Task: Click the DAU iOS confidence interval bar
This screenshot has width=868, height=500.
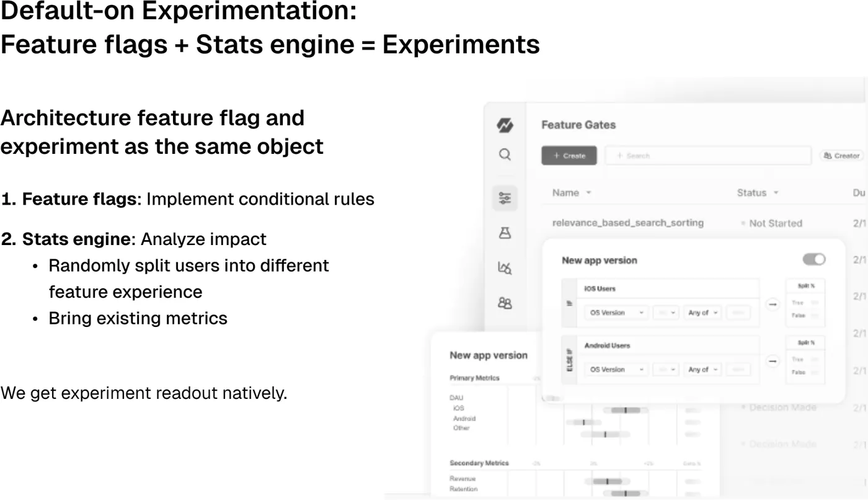Action: 626,410
